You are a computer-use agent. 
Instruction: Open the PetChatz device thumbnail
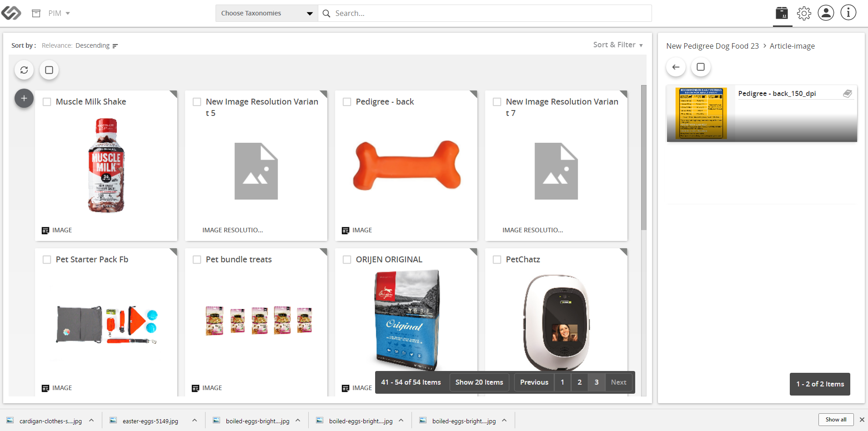point(556,323)
